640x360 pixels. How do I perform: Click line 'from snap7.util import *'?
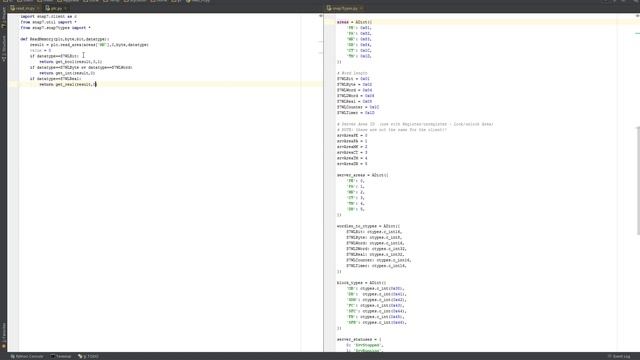49,22
